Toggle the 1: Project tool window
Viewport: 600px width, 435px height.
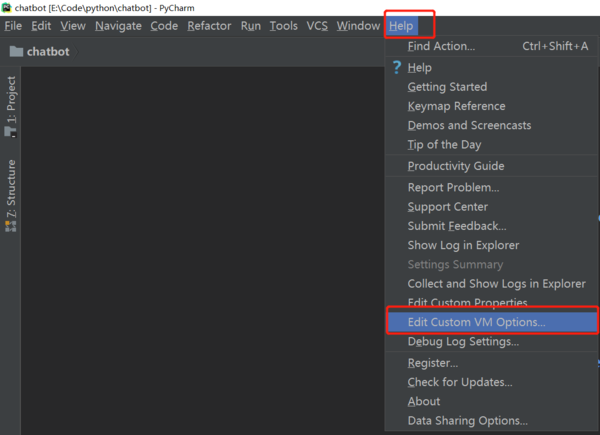11,106
